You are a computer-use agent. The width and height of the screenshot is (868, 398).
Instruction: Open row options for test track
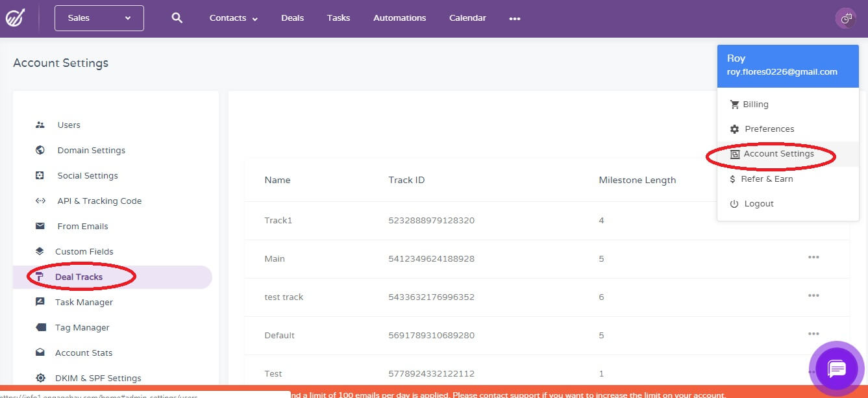pos(813,296)
